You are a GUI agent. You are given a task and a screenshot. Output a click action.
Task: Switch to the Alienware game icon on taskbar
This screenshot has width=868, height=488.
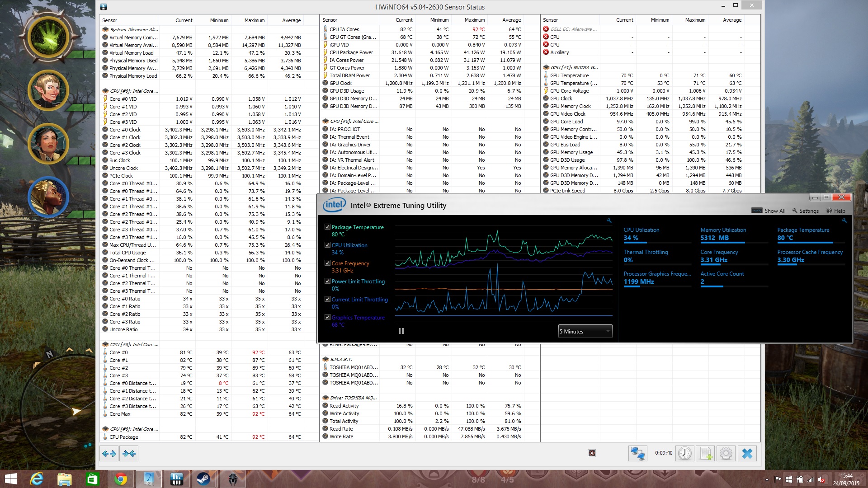(x=233, y=479)
